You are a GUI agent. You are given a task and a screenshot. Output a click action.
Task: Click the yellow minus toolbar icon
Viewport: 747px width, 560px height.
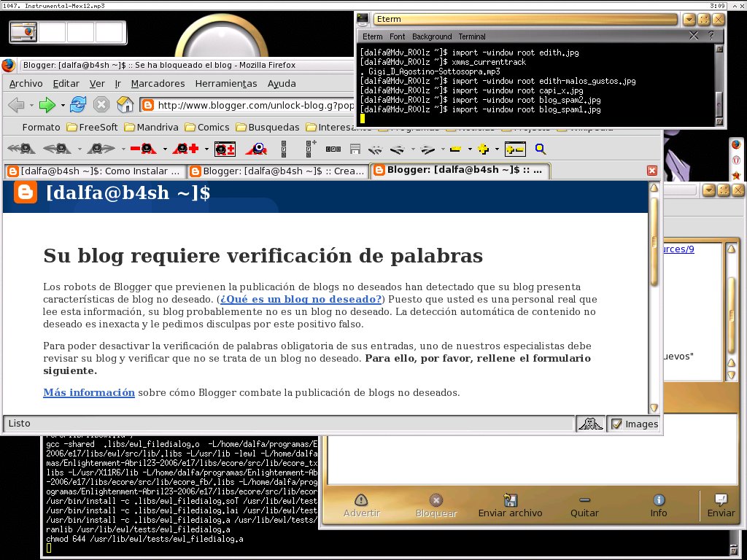coord(455,149)
